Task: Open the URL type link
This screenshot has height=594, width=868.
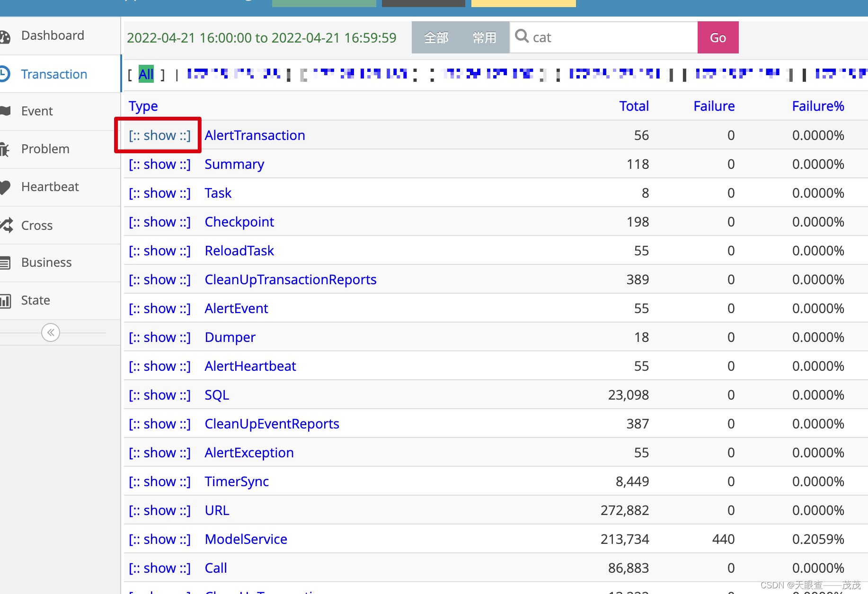Action: tap(217, 510)
